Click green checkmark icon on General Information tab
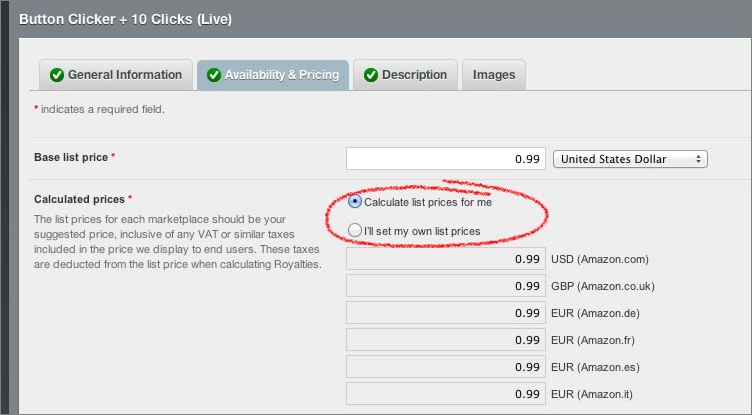This screenshot has height=415, width=752. click(57, 75)
